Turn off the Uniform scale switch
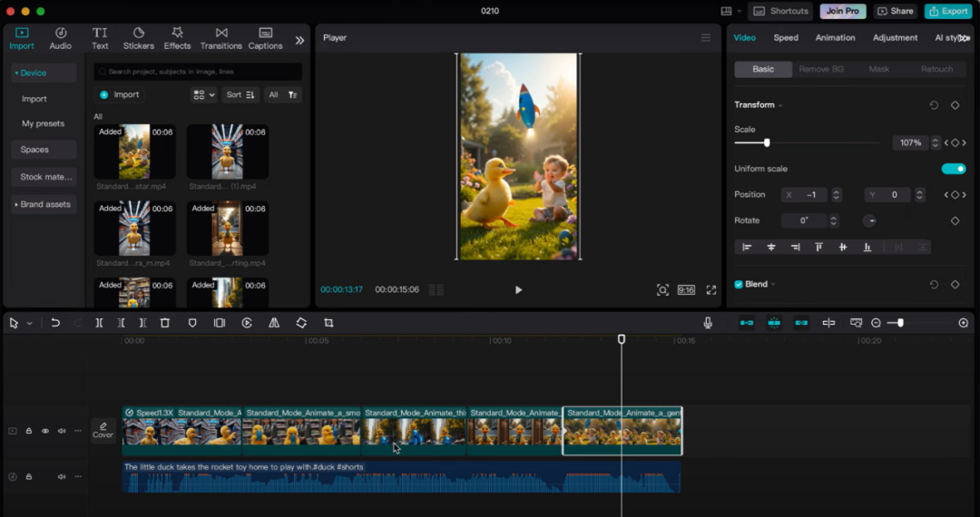The image size is (980, 517). pos(953,169)
